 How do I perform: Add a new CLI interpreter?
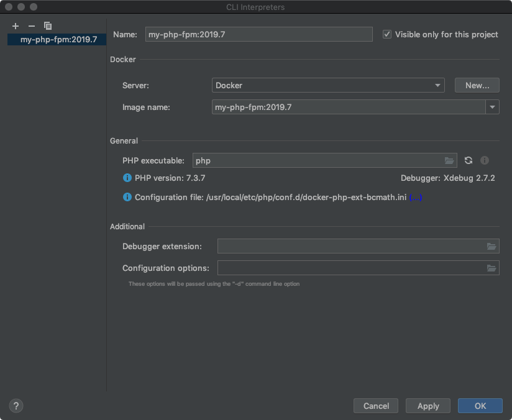click(x=15, y=26)
